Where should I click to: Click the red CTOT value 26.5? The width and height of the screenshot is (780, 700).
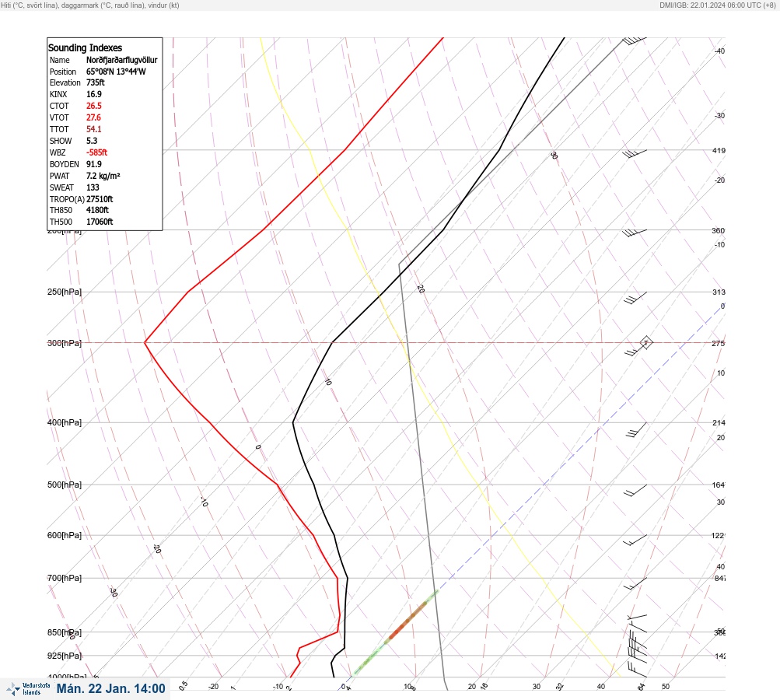coord(94,106)
